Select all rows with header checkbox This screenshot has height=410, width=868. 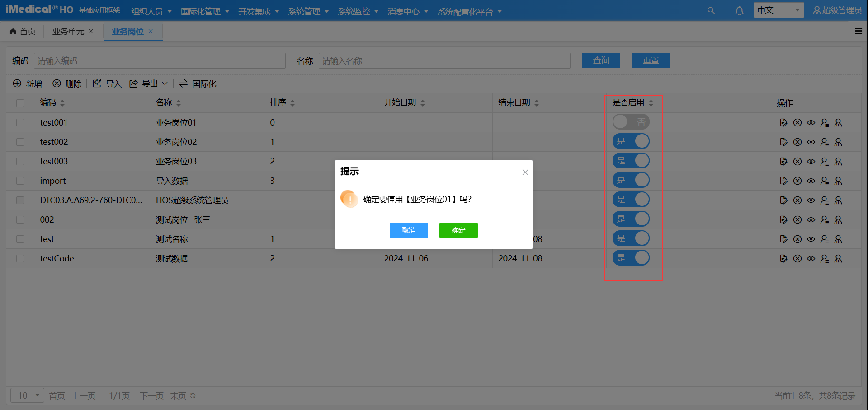click(x=20, y=103)
